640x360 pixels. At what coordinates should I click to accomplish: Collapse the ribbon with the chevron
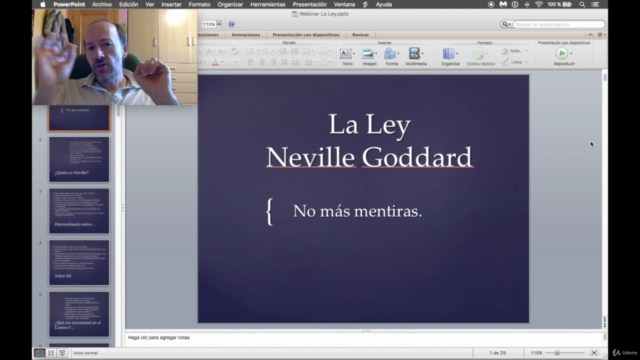tap(590, 35)
